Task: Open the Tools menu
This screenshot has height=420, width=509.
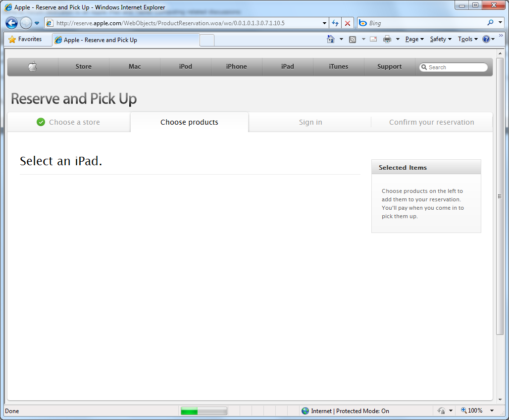Action: pos(468,39)
